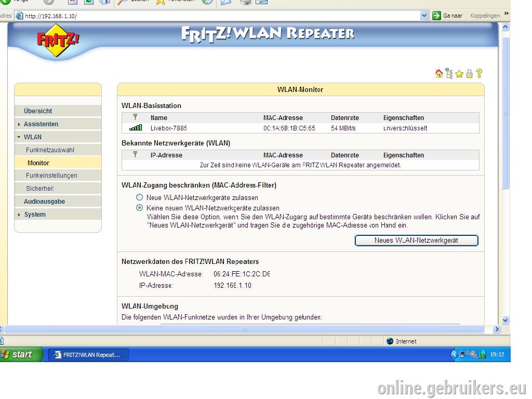Open the Übersicht page link
Viewport: 532px width, 399px height.
tap(38, 111)
